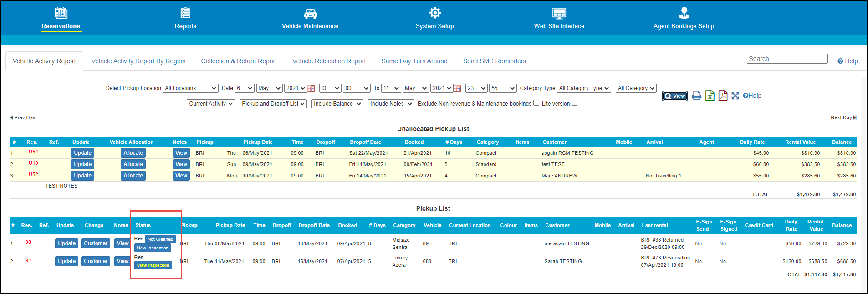Click the TEST NOTES text row
The image size is (868, 294).
click(61, 186)
